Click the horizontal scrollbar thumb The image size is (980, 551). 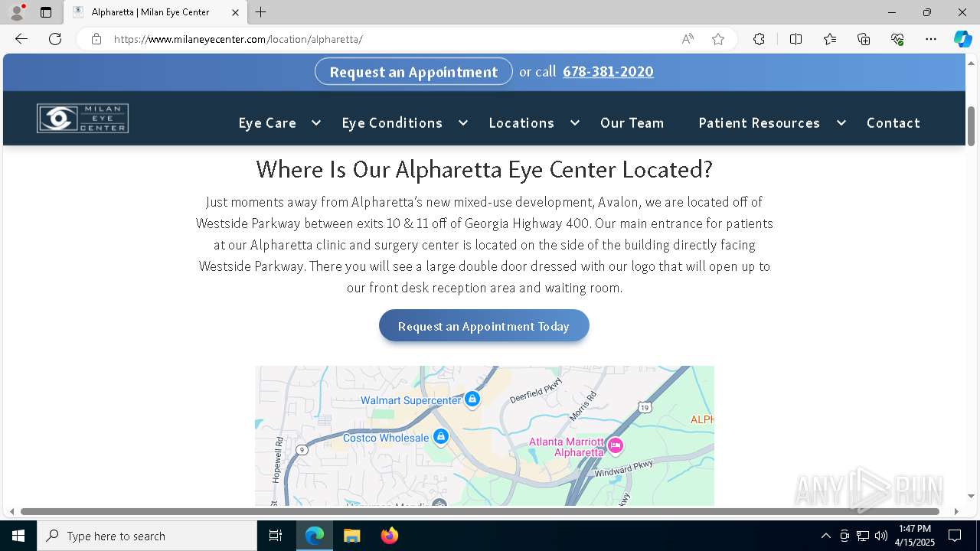(480, 511)
